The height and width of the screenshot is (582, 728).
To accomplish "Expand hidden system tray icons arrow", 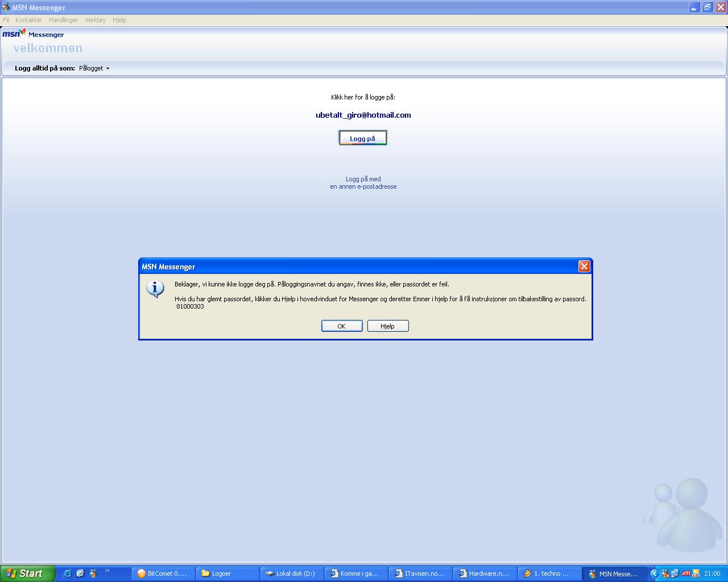I will [x=654, y=573].
